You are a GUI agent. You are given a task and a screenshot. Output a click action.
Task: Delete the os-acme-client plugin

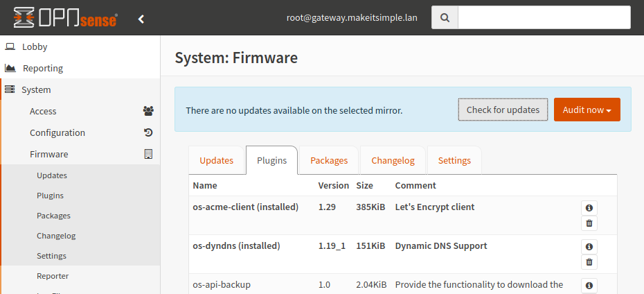(589, 223)
